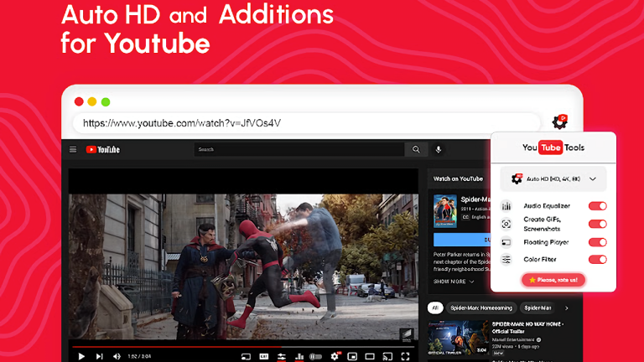Select the Spider-Man: Homecoming chip
The width and height of the screenshot is (644, 362).
481,308
